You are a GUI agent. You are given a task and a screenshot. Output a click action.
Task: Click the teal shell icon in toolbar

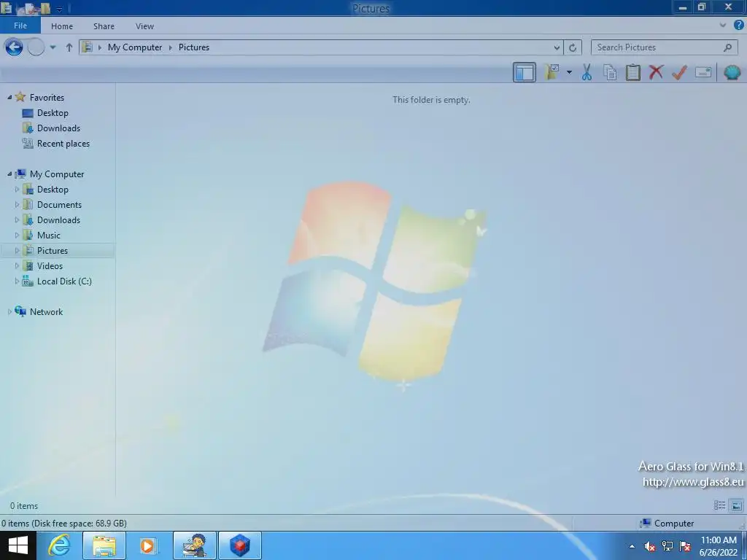[x=732, y=72]
